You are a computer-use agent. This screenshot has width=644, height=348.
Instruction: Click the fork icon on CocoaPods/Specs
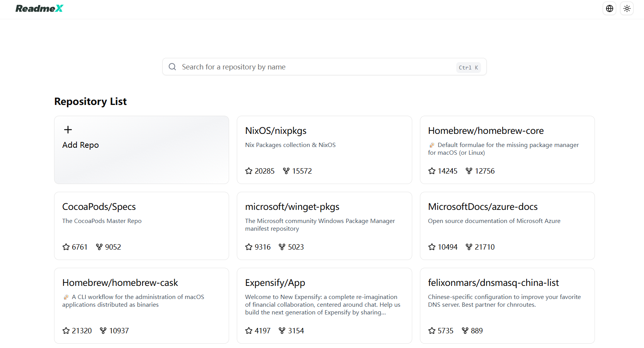99,247
